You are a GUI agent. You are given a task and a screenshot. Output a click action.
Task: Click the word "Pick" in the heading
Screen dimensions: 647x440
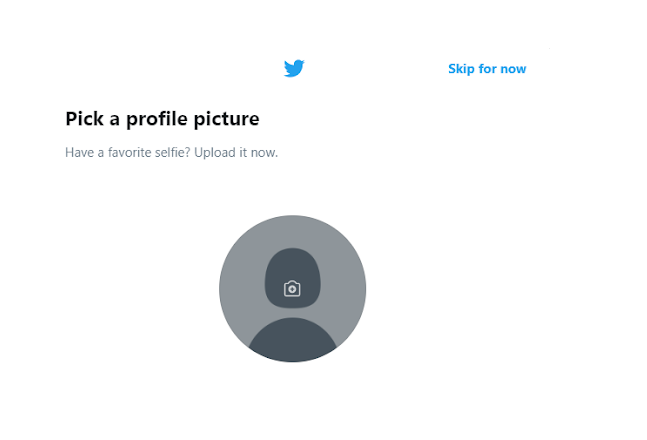coord(84,119)
